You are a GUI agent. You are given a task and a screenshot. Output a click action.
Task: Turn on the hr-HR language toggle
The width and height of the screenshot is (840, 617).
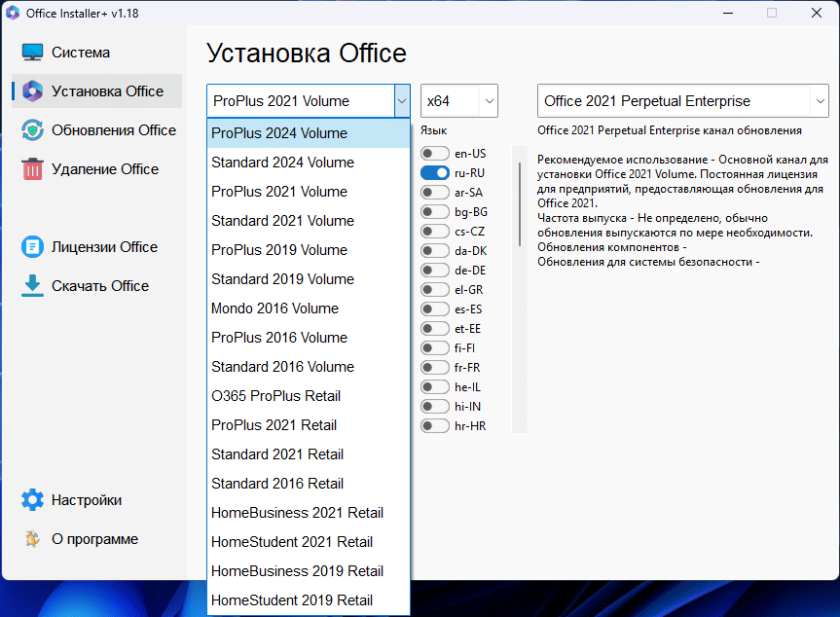pyautogui.click(x=434, y=426)
